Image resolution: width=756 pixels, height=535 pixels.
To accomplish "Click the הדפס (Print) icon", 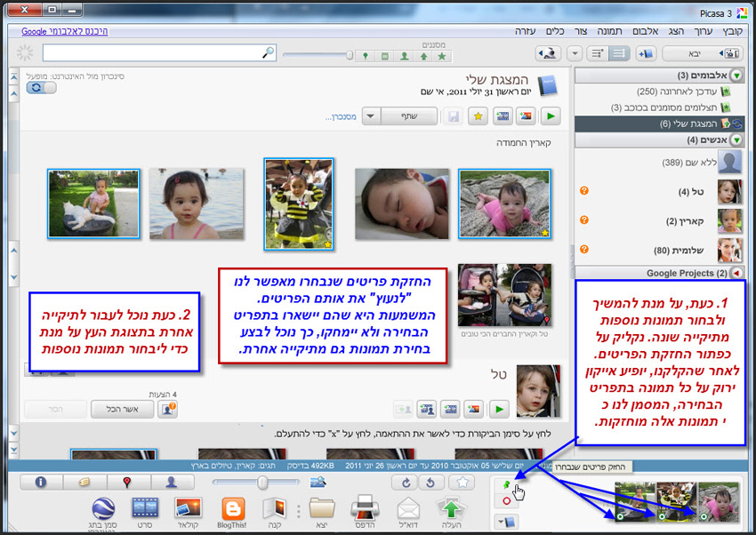I will click(365, 514).
